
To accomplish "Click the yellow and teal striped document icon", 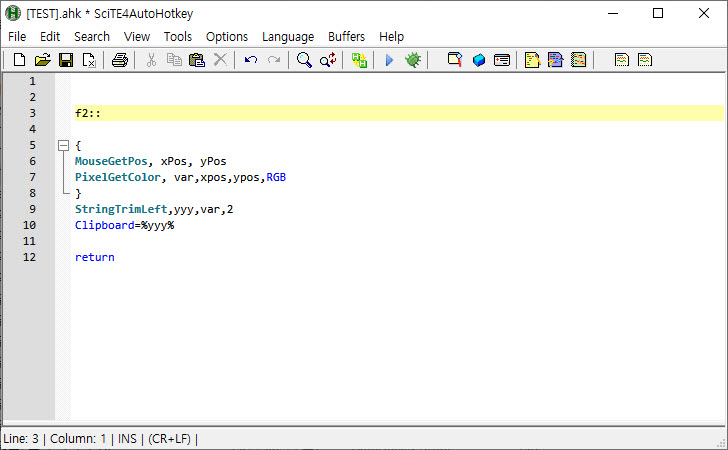I will [x=578, y=60].
